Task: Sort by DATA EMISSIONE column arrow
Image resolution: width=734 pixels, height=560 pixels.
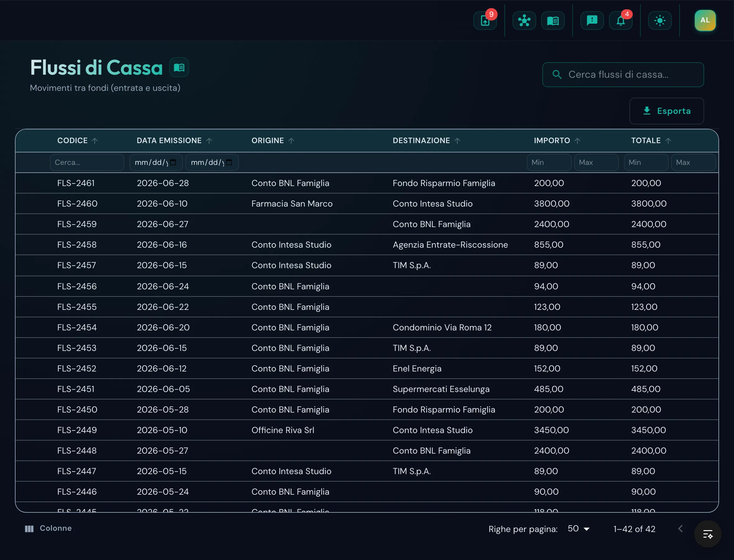Action: [209, 141]
